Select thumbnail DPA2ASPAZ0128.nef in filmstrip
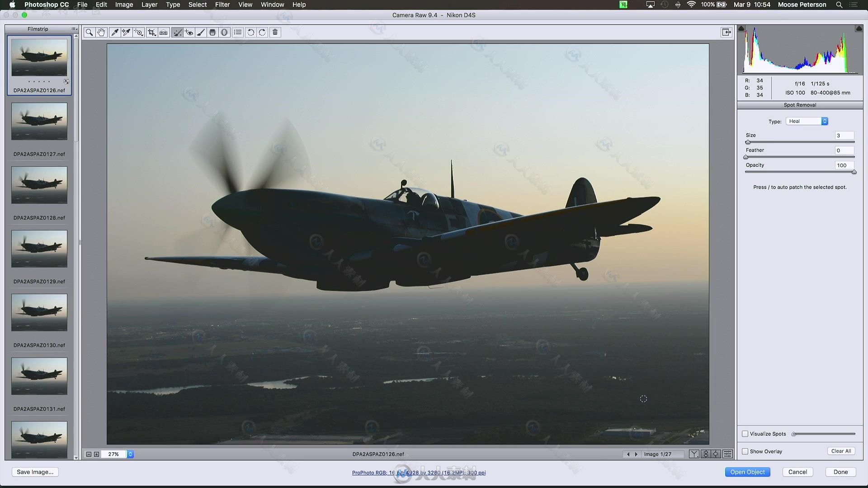Viewport: 868px width, 488px height. click(x=39, y=185)
